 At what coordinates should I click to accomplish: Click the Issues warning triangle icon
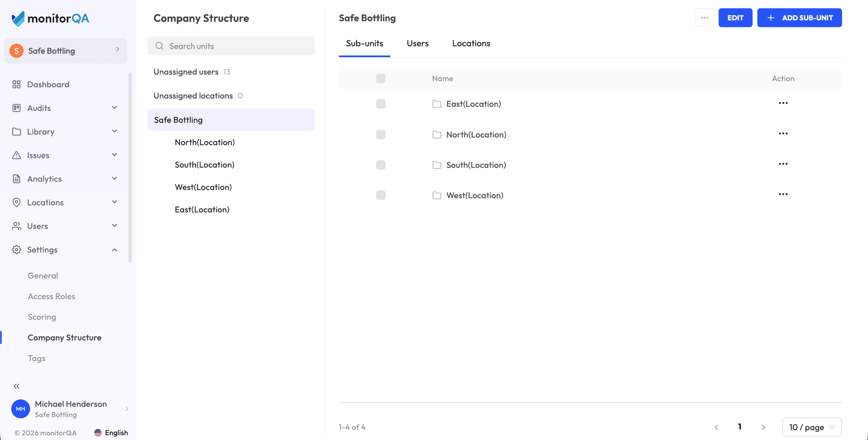17,155
